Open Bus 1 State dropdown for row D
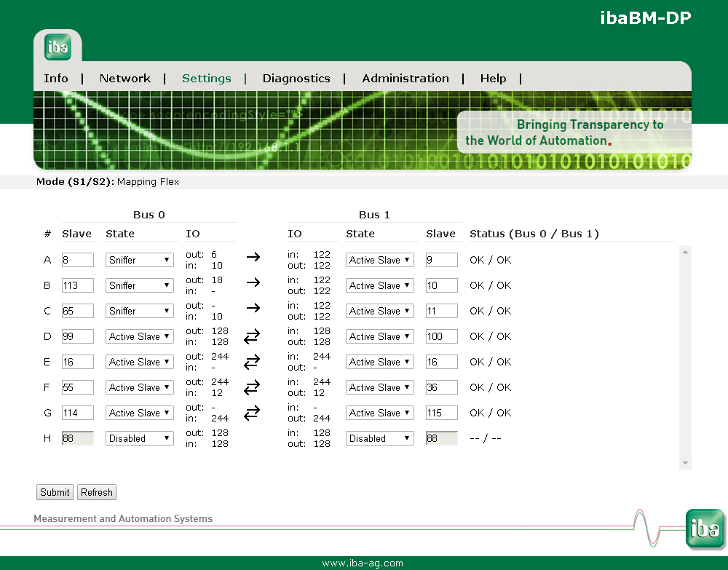Image resolution: width=728 pixels, height=570 pixels. [x=379, y=336]
